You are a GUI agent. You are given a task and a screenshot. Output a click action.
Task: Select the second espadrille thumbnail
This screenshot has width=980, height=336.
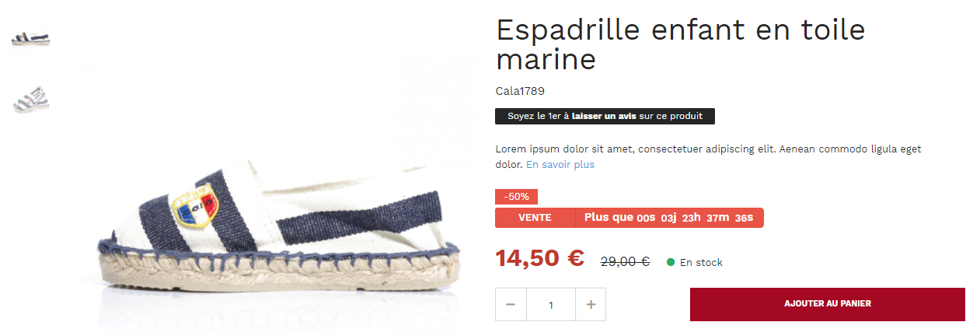click(31, 100)
